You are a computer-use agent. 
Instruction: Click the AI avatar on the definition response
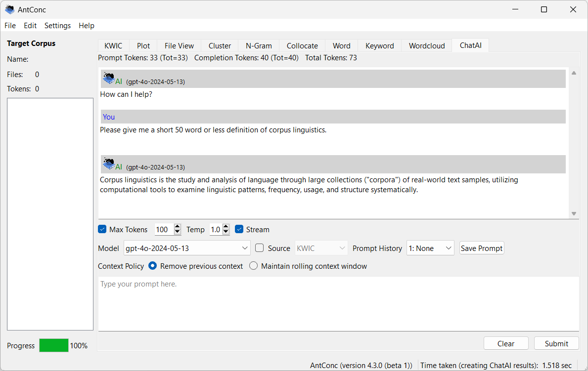click(x=109, y=163)
